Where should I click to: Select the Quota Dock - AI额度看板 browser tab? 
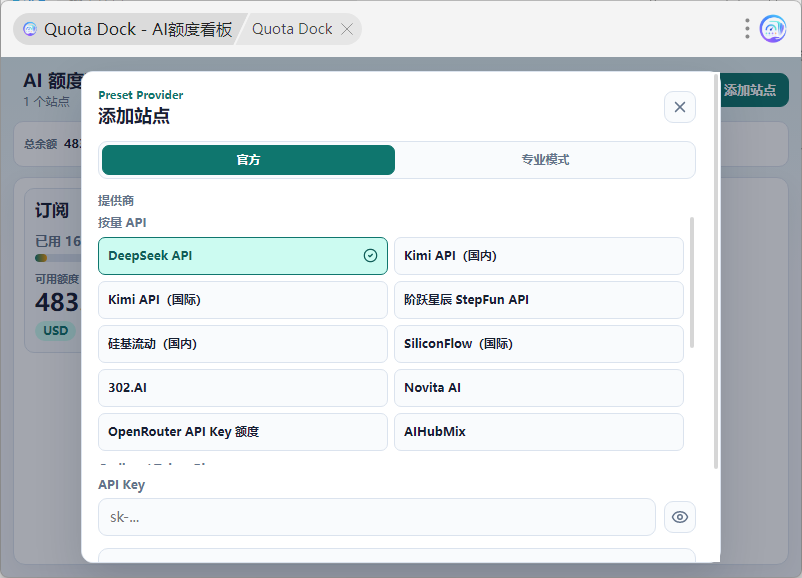click(x=130, y=29)
